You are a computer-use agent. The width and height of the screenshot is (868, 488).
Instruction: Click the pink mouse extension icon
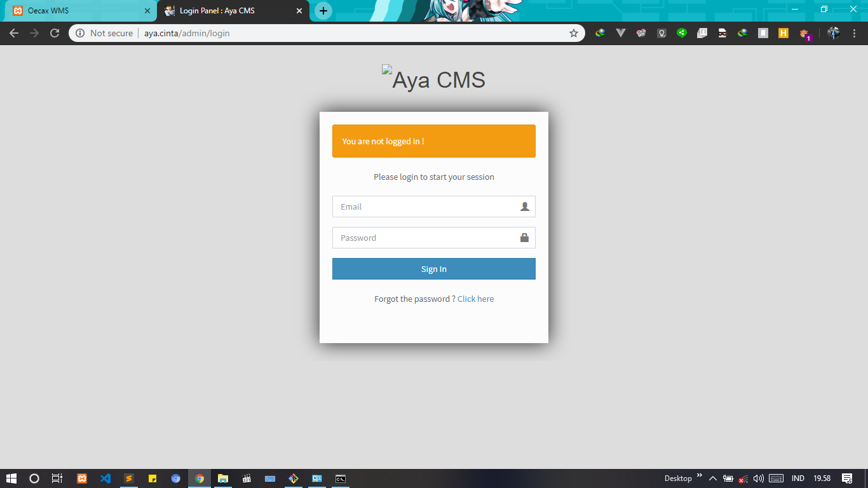click(641, 33)
